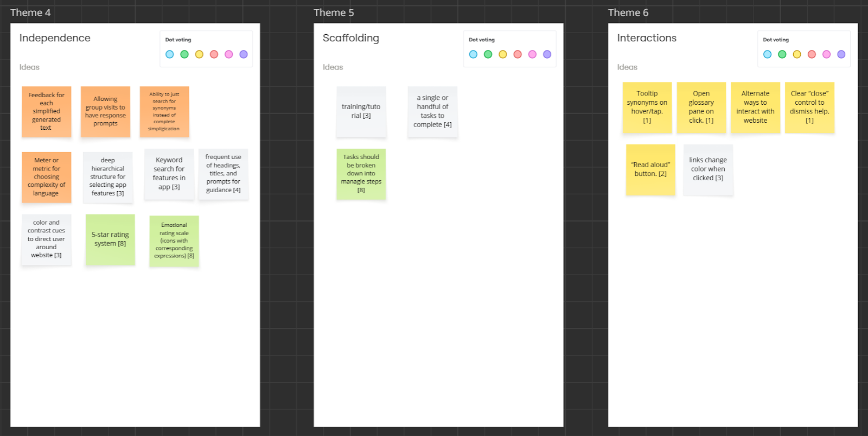Click the pink voting dot in Interactions frame
This screenshot has width=868, height=436.
(826, 54)
